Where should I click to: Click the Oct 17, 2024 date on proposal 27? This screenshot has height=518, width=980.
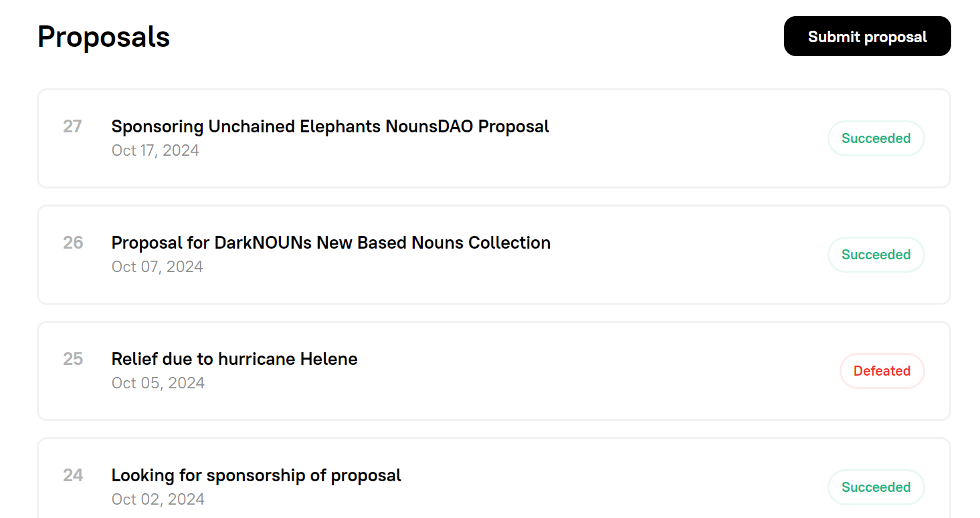155,150
